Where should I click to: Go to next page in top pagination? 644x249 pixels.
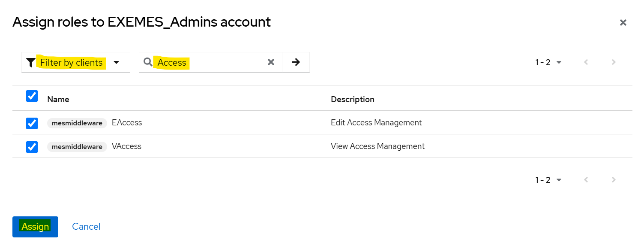[x=614, y=62]
